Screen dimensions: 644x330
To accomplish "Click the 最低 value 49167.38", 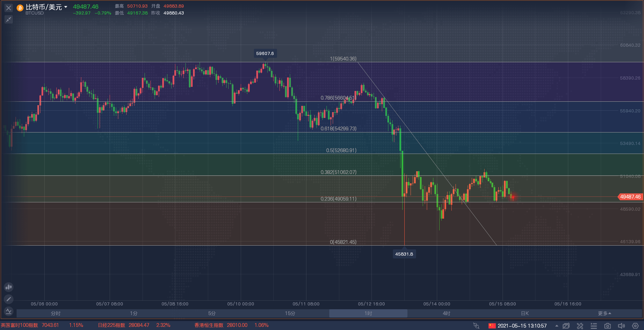I will (137, 13).
